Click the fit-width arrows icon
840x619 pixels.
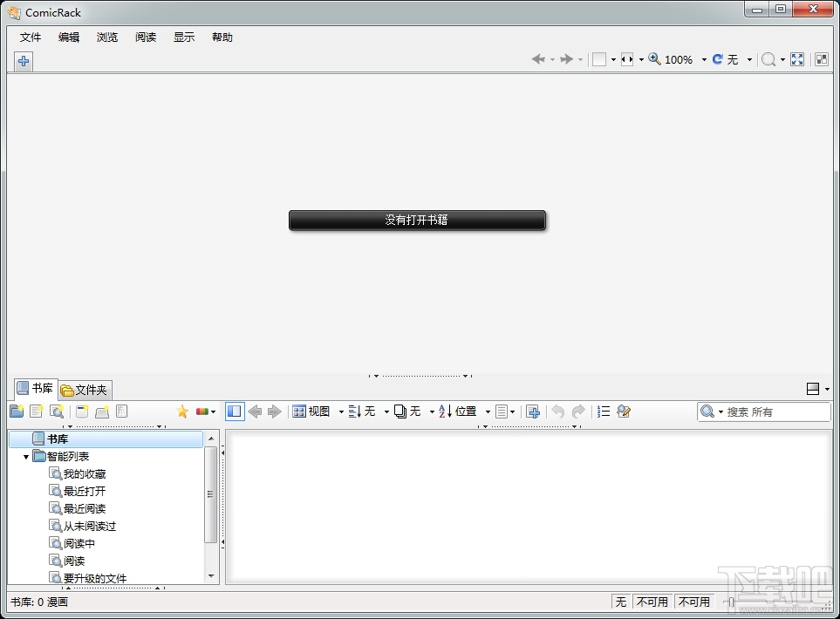click(x=627, y=59)
